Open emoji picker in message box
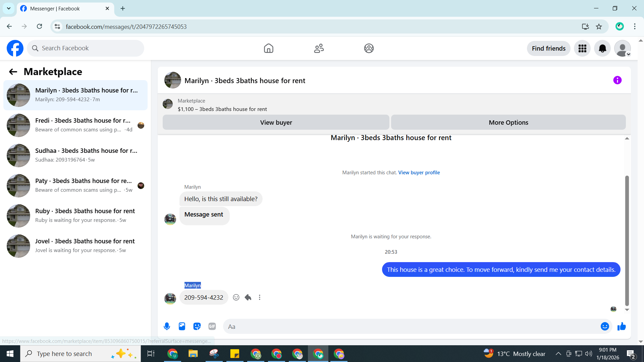This screenshot has height=362, width=644. click(x=604, y=326)
